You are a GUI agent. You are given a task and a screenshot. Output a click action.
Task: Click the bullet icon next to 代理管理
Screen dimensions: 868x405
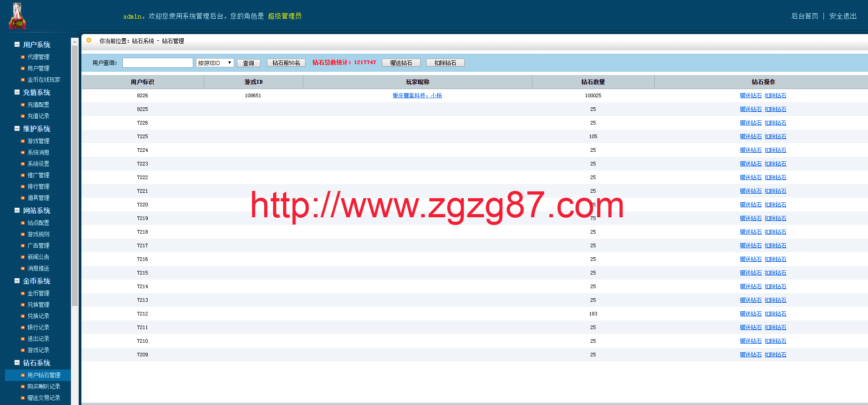pos(23,57)
